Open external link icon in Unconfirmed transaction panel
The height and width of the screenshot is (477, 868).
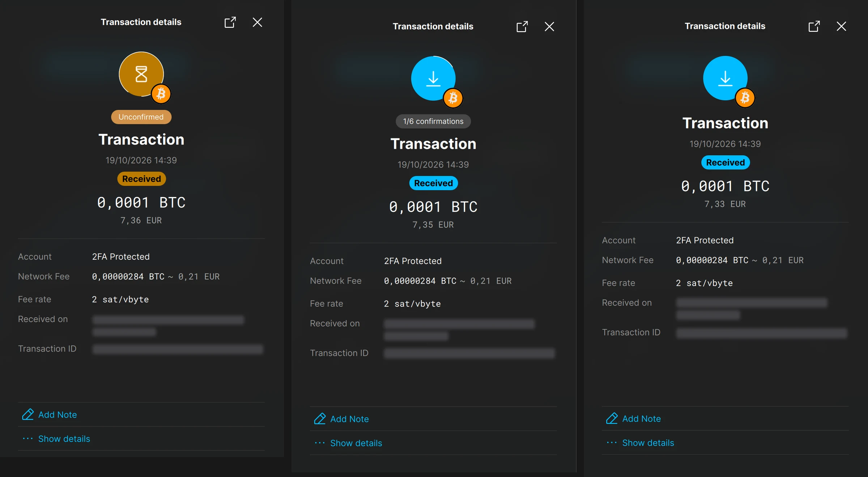click(230, 22)
